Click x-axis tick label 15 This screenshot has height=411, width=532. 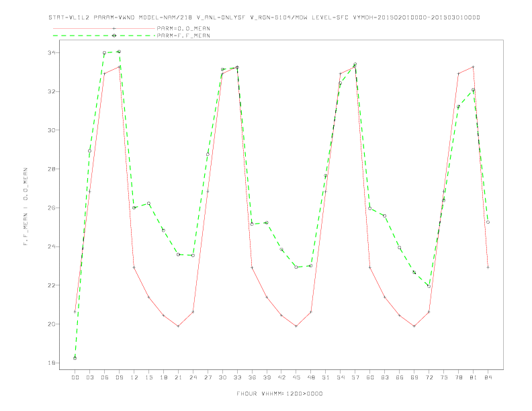tap(148, 377)
